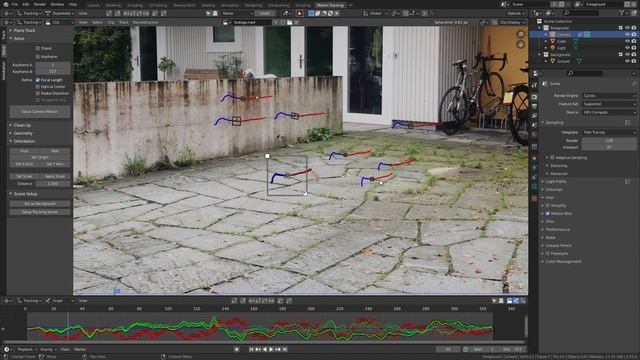Open the outliner filter funnel dropdown

point(623,13)
